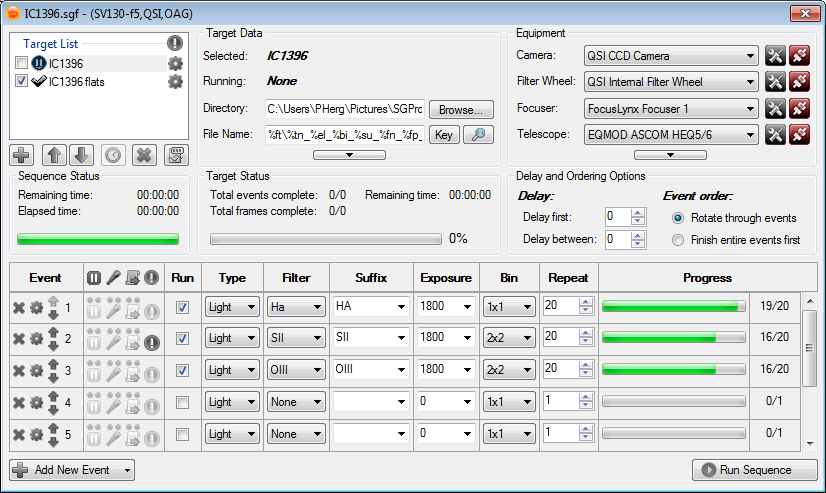Open Camera dropdown showing QSI CCD Camera
826x493 pixels.
pos(671,55)
